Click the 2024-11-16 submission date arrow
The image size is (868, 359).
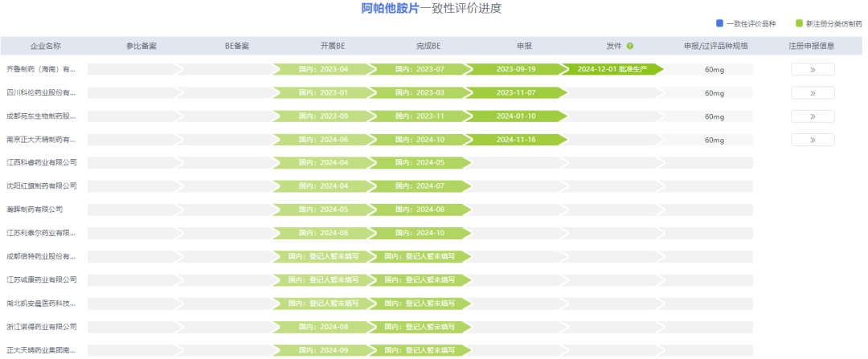tap(516, 140)
